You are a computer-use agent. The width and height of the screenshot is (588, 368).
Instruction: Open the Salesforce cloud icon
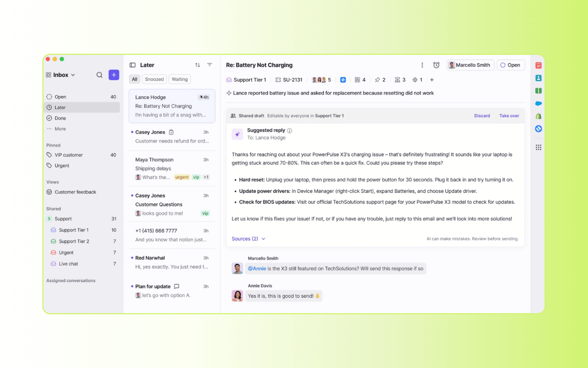[x=538, y=103]
